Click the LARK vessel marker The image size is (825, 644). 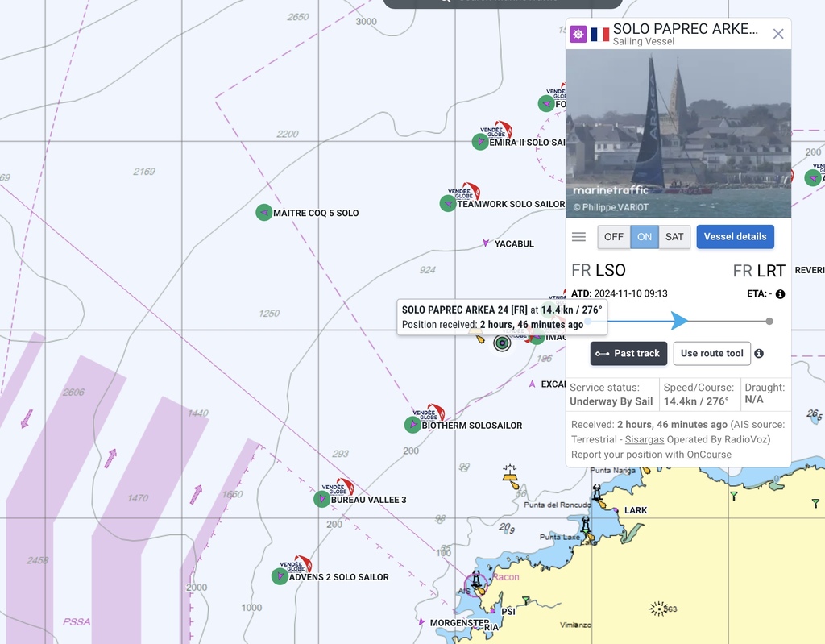[x=616, y=509]
